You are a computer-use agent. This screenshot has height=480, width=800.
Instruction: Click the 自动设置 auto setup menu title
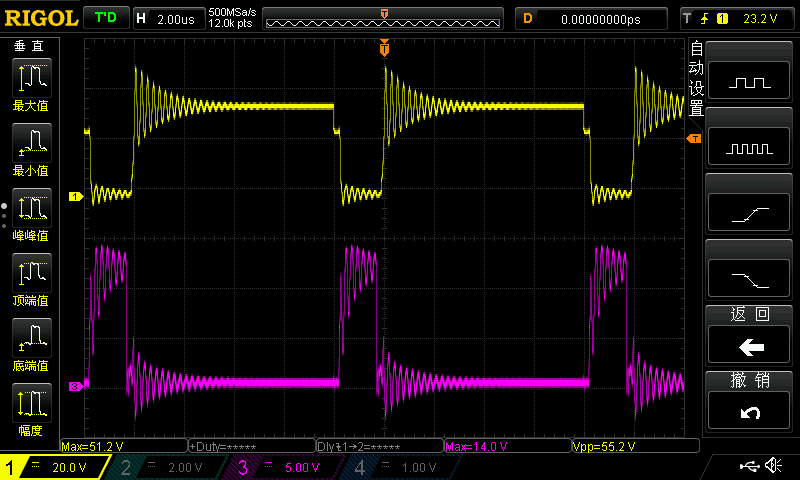click(696, 79)
